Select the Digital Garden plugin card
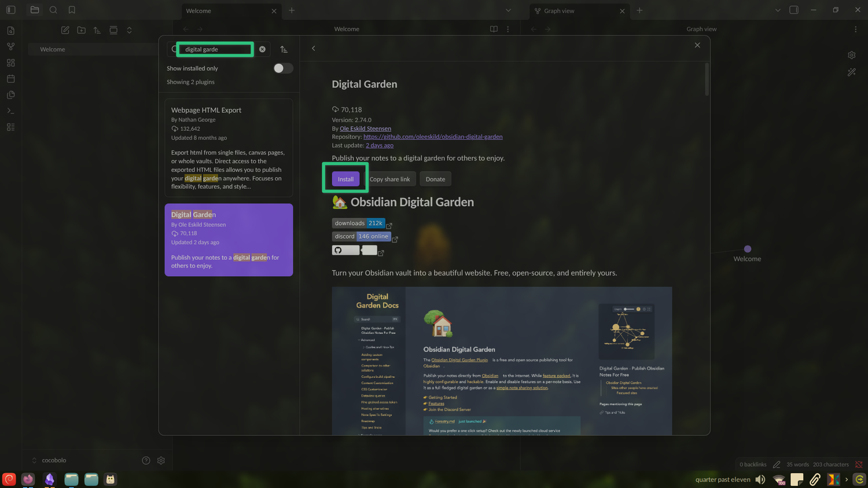868x488 pixels. (229, 240)
